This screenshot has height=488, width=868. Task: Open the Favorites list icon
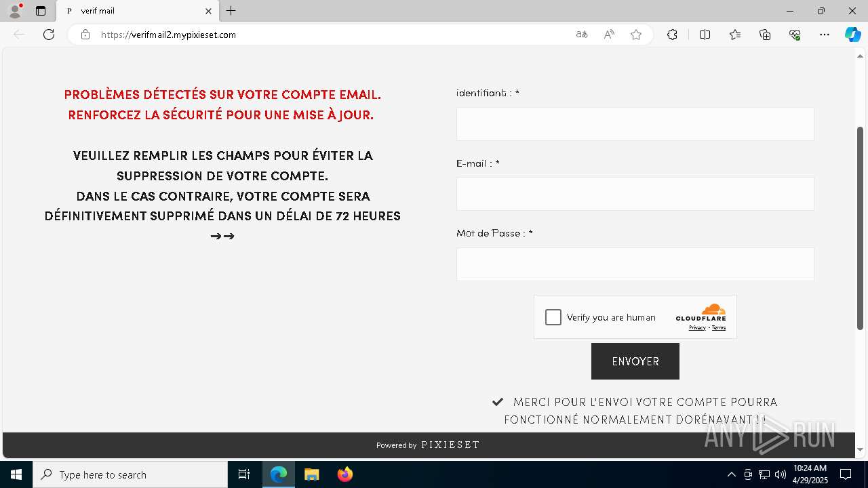tap(735, 35)
